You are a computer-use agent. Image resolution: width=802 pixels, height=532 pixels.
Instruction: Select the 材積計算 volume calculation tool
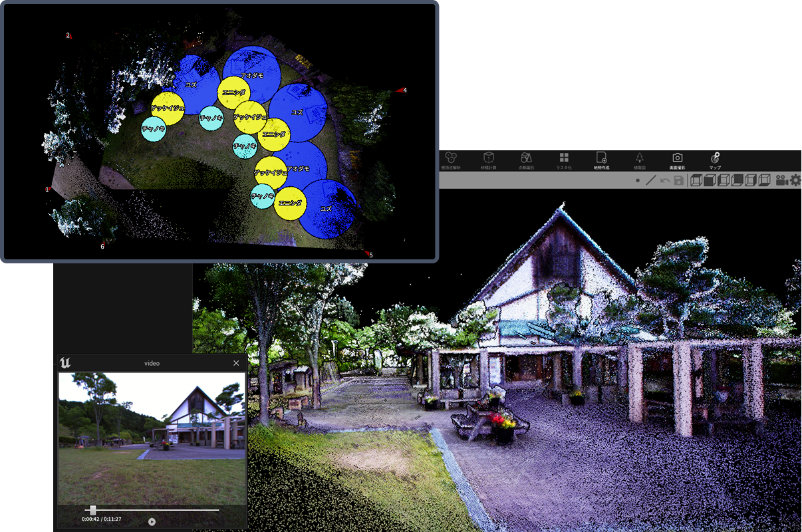tap(489, 160)
